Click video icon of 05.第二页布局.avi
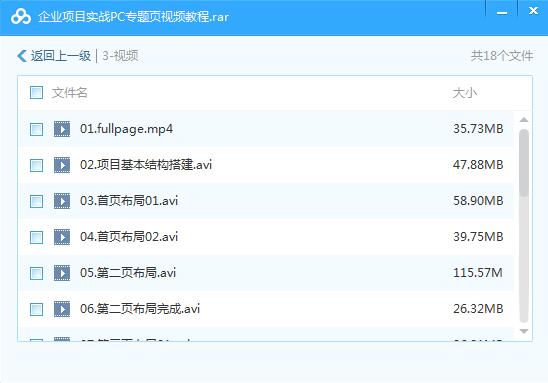Viewport: 548px width, 383px height. (x=62, y=273)
